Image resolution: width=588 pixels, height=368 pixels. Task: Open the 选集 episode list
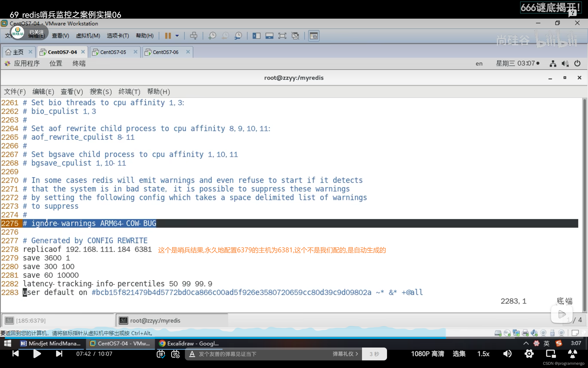click(459, 354)
